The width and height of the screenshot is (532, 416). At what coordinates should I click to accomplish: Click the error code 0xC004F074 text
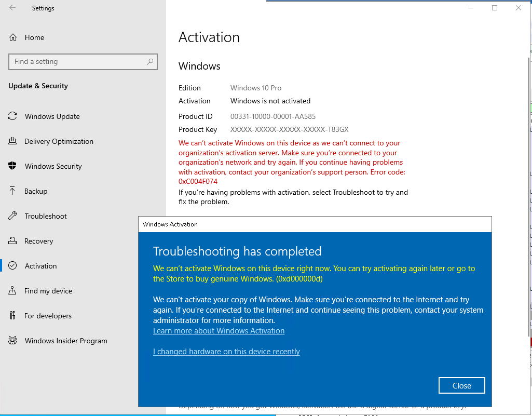(198, 181)
